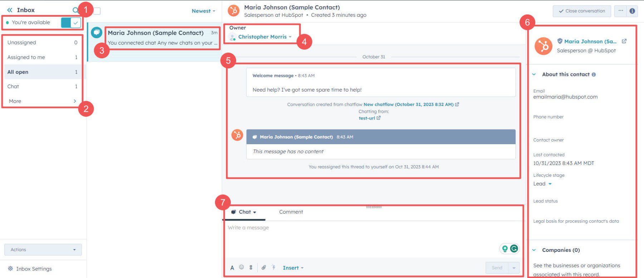Open contact in new tab icon
The image size is (644, 278).
tap(624, 41)
